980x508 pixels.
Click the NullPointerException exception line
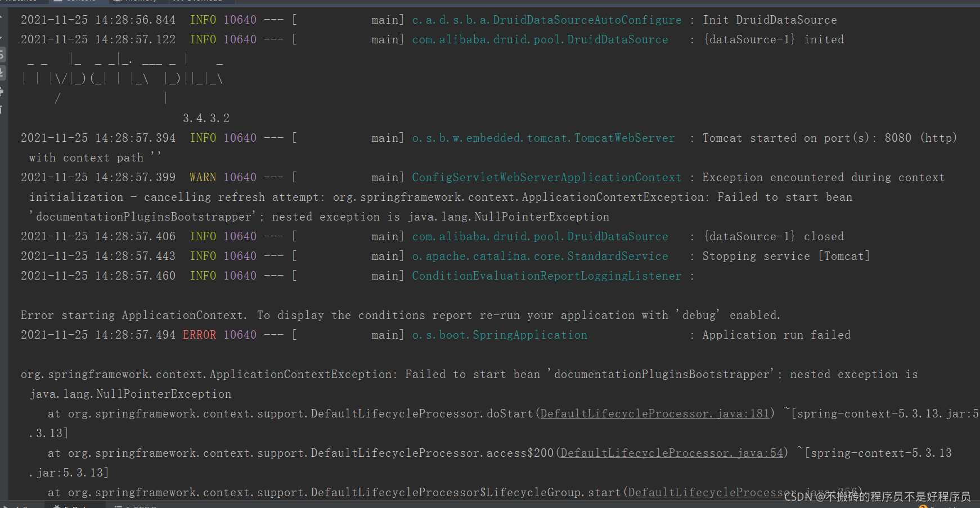pos(129,394)
